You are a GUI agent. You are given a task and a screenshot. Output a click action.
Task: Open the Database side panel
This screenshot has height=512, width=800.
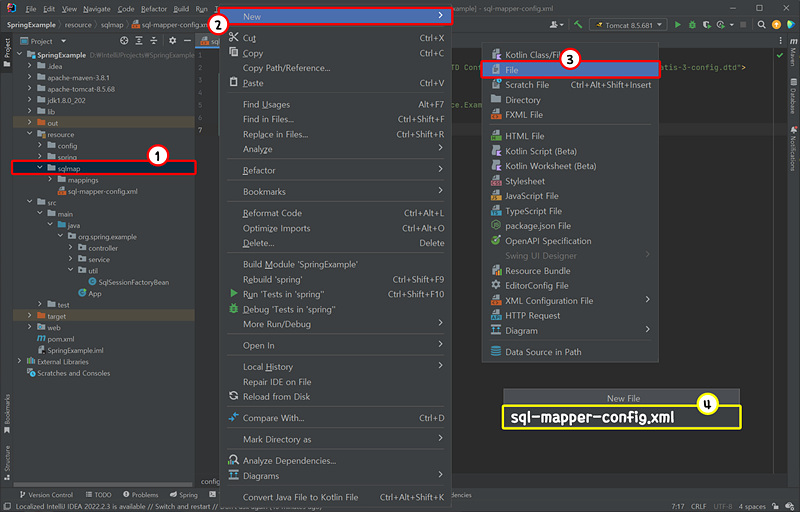pos(793,96)
